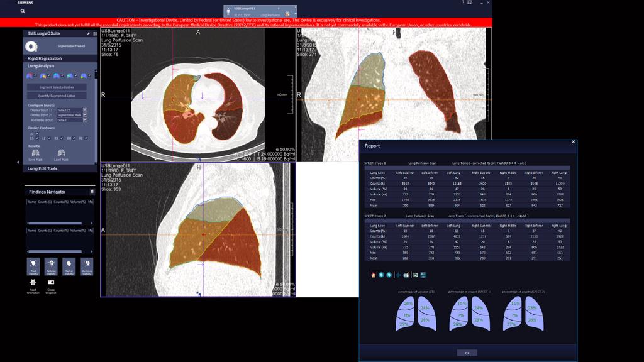Click the Reset Orientation icon
This screenshot has height=362, width=644.
pos(33,282)
